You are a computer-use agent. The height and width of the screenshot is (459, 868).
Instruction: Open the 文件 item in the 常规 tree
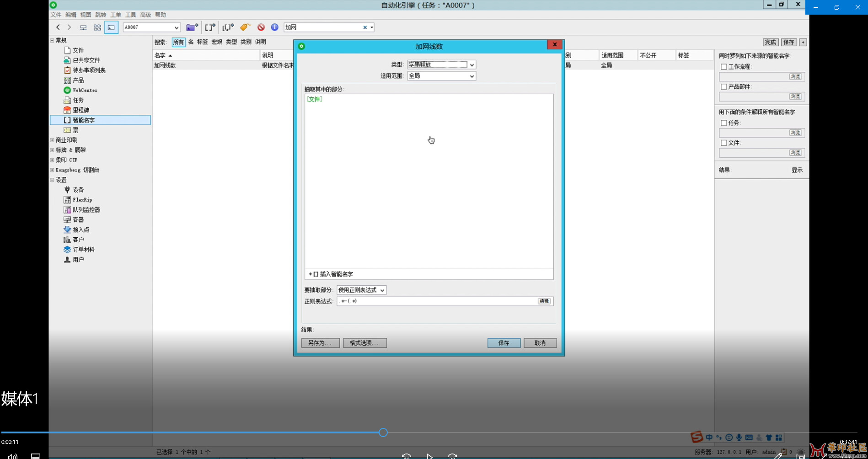click(x=78, y=50)
